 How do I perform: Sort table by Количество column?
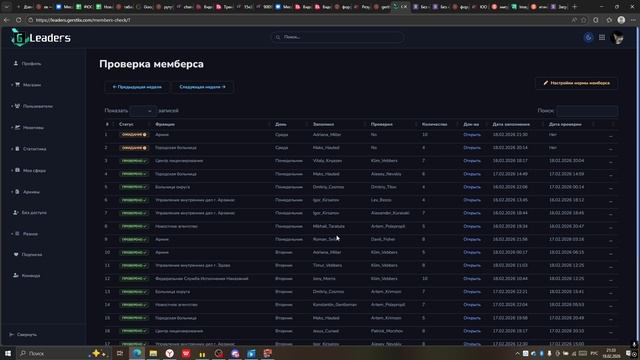[x=434, y=124]
